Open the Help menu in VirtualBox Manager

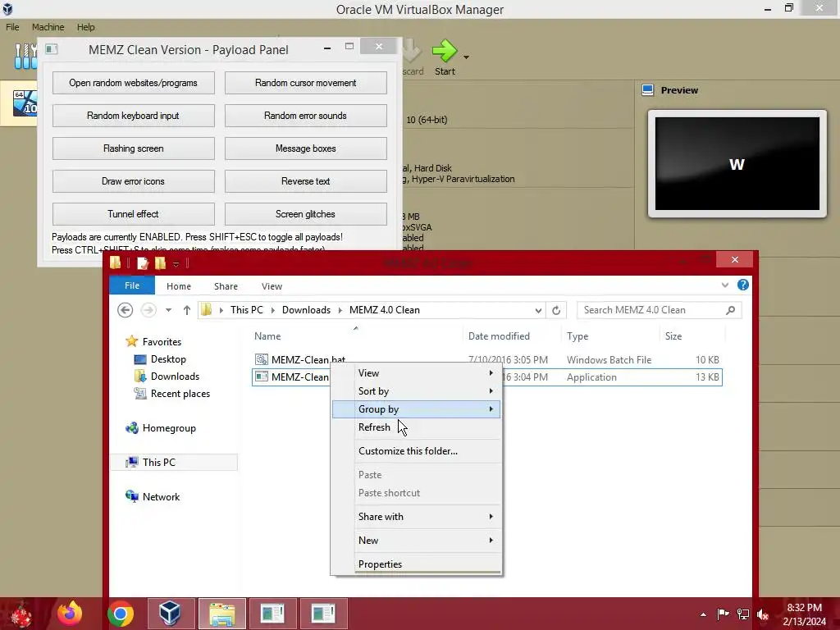[85, 27]
